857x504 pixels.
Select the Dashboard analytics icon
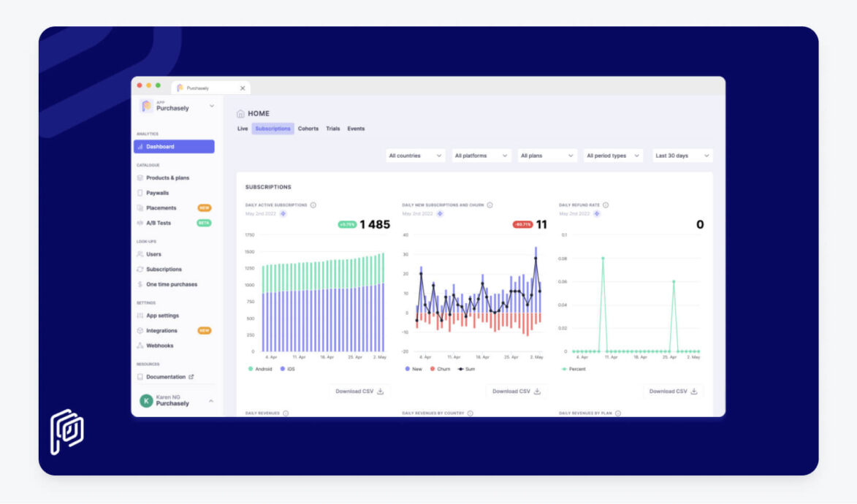pos(140,146)
